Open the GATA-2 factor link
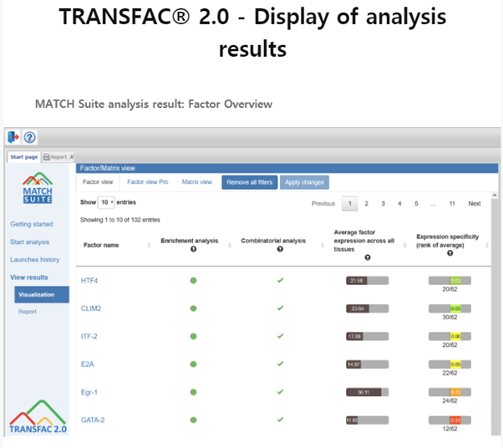Viewport: 503px width, 448px height. pyautogui.click(x=93, y=420)
